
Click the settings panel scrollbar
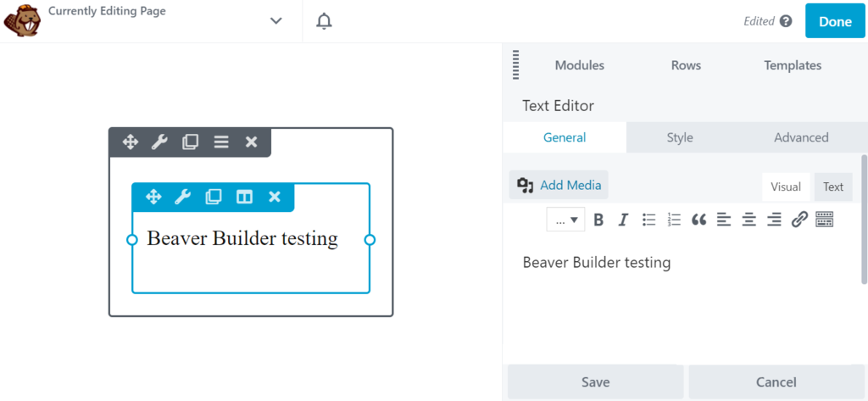864,220
